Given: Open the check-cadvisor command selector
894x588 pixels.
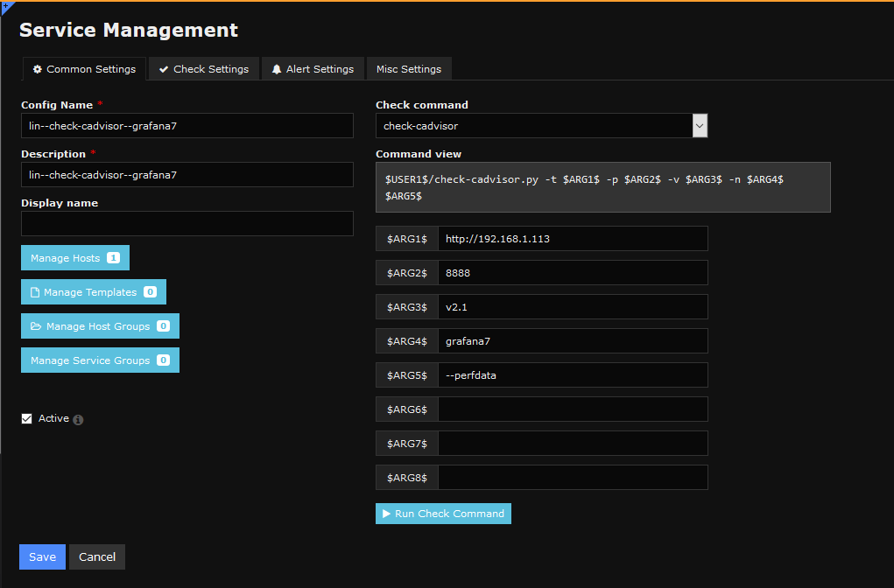Looking at the screenshot, I should click(534, 126).
